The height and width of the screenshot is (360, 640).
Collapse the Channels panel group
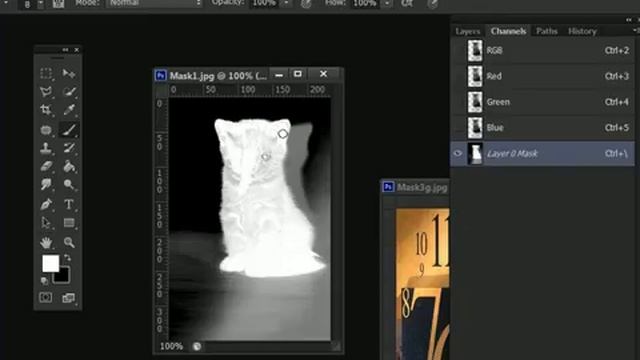click(x=629, y=19)
